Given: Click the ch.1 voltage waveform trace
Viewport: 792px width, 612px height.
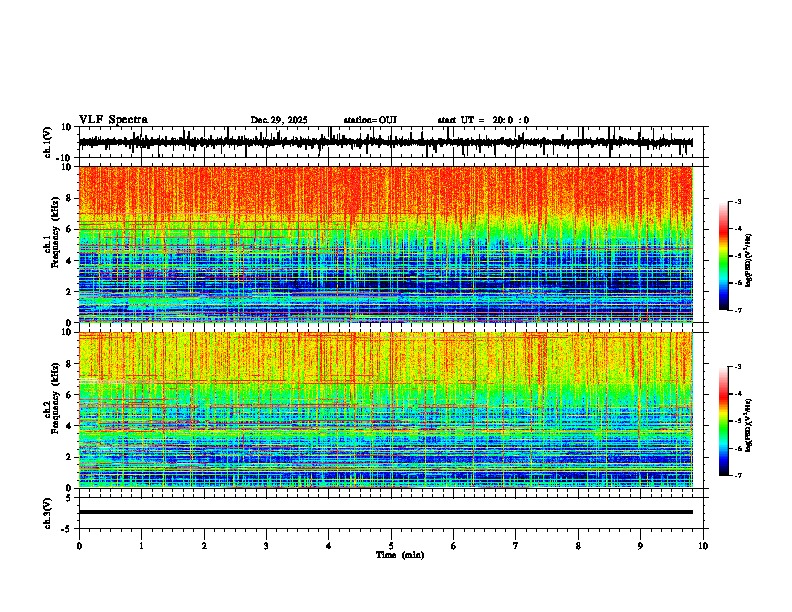Looking at the screenshot, I should click(x=385, y=142).
